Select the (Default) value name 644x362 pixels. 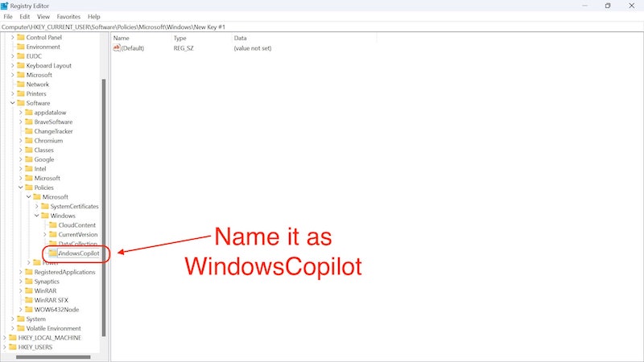click(133, 48)
